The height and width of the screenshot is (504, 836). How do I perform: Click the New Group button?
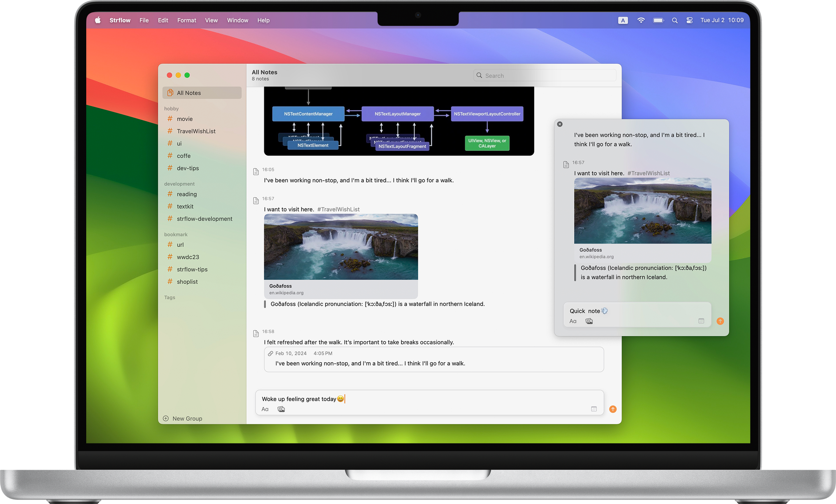pos(183,418)
